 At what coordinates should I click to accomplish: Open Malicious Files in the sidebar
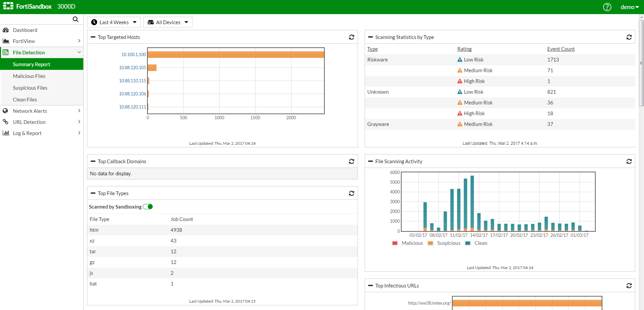coord(29,76)
